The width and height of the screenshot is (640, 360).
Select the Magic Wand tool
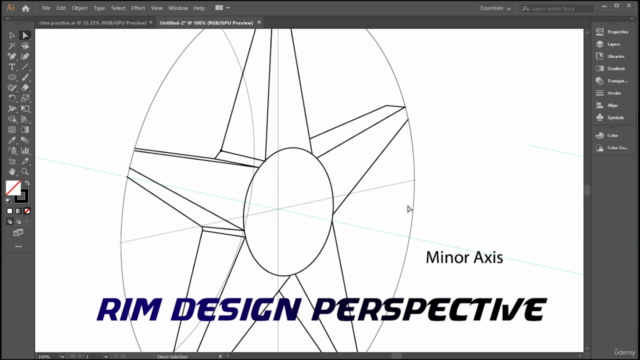12,46
